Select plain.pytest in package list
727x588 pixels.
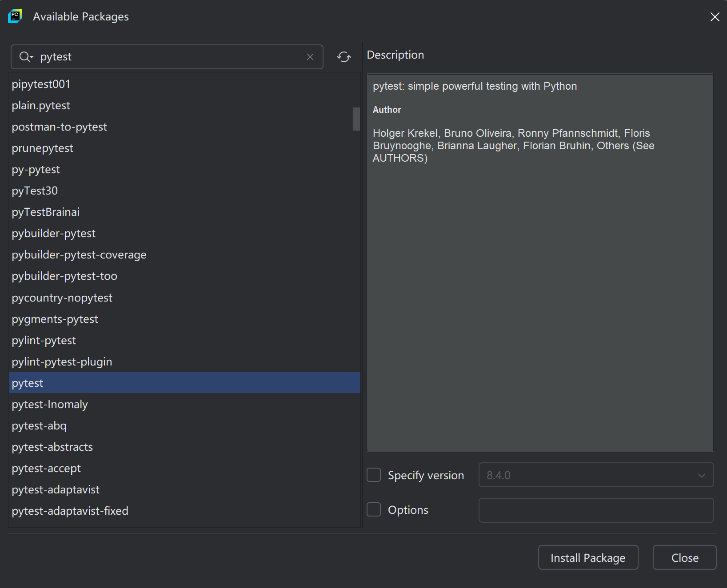(x=184, y=105)
